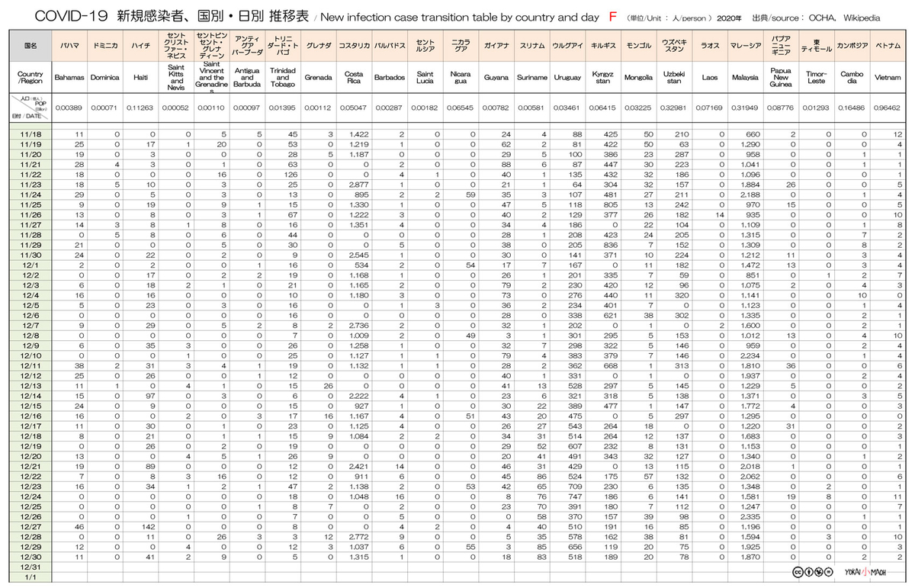Click the YOKAI MACHI logo
This screenshot has height=588, width=915.
tap(865, 573)
